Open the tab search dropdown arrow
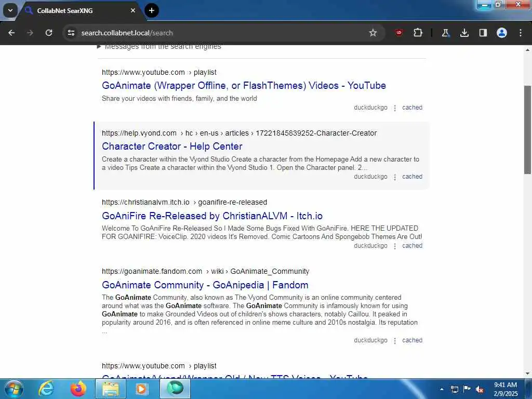 10,10
